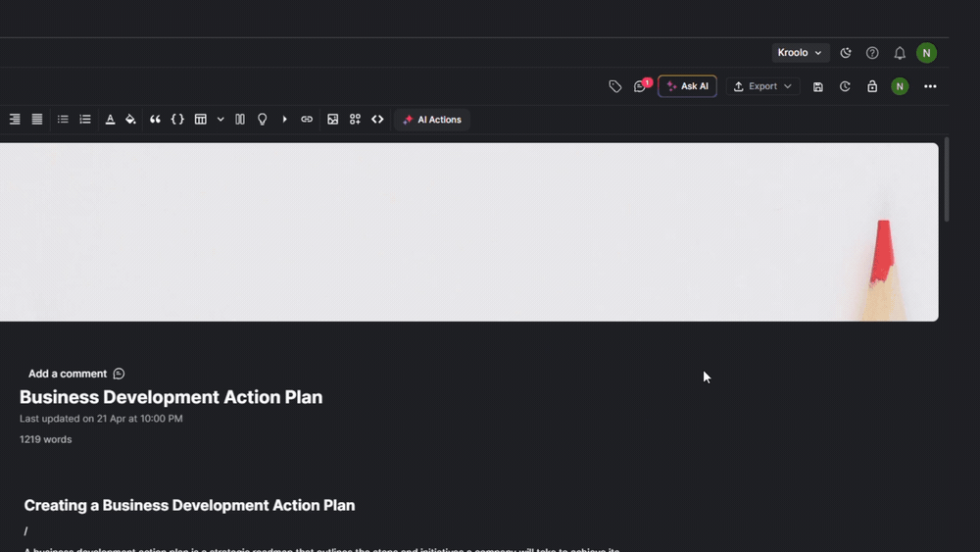Click the Ask AI button
Image resolution: width=980 pixels, height=552 pixels.
pyautogui.click(x=688, y=86)
